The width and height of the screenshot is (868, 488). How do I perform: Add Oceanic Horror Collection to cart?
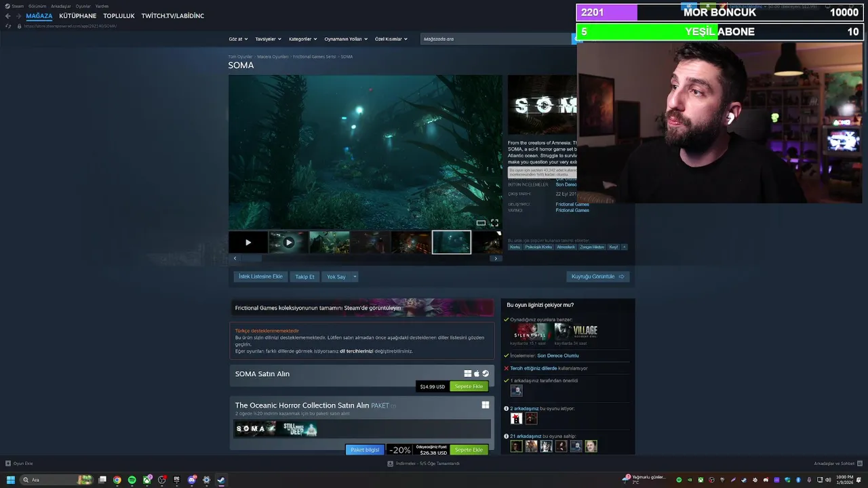(x=469, y=450)
